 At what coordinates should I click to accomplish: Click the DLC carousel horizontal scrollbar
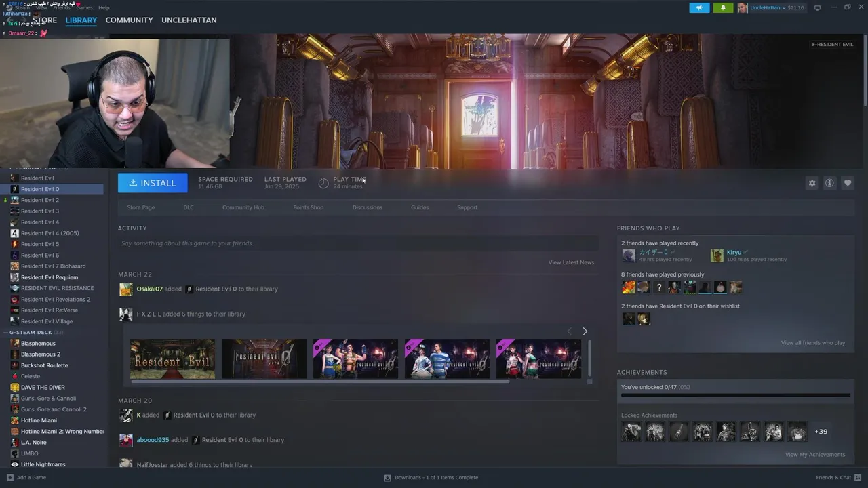click(x=319, y=382)
